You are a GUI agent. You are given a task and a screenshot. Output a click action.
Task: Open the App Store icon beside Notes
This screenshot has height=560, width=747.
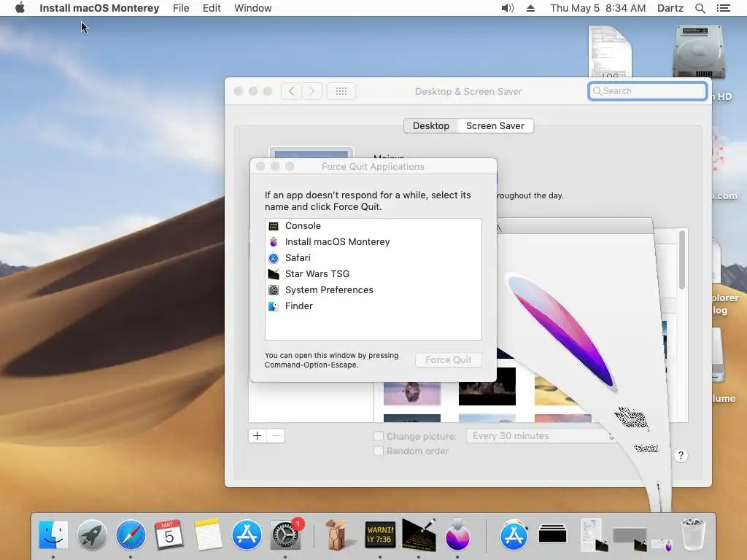tap(247, 534)
